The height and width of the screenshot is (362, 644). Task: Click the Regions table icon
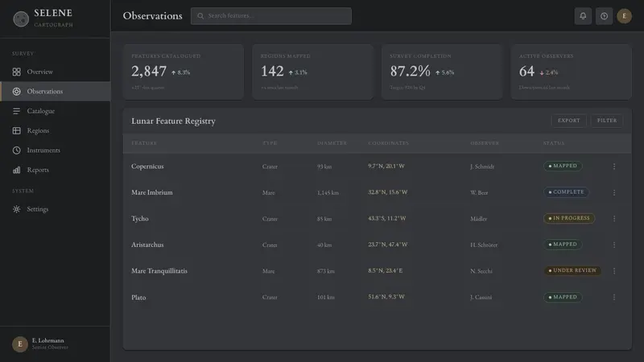[16, 130]
